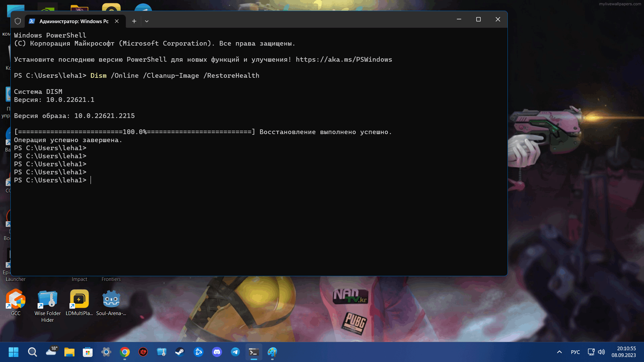Switch input language via РУС indicator
644x362 pixels.
tap(575, 352)
